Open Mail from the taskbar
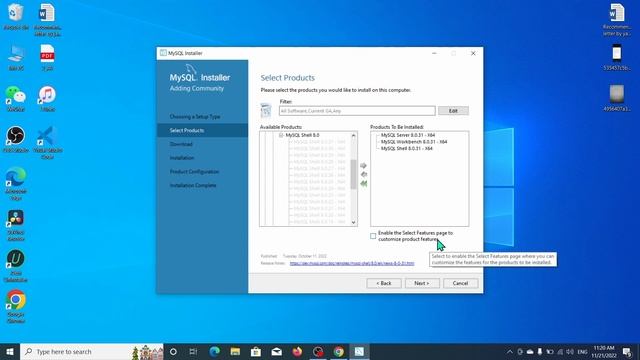Screen dimensions: 640x360 click(276, 351)
